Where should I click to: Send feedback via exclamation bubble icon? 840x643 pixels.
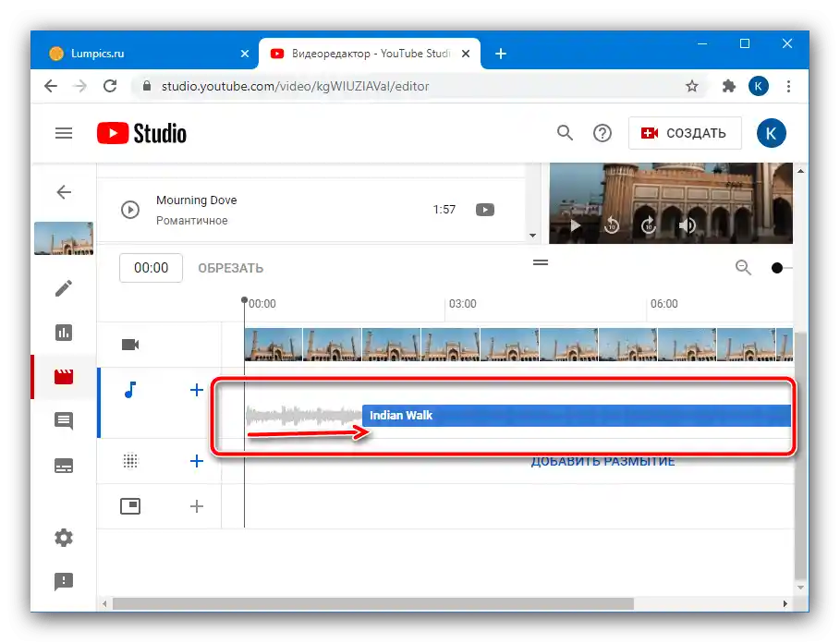pyautogui.click(x=64, y=581)
